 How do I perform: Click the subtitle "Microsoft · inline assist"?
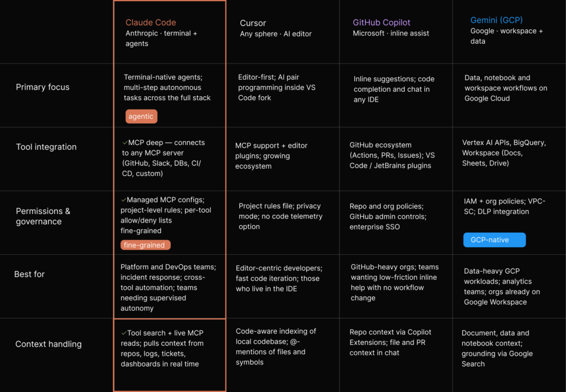(391, 33)
